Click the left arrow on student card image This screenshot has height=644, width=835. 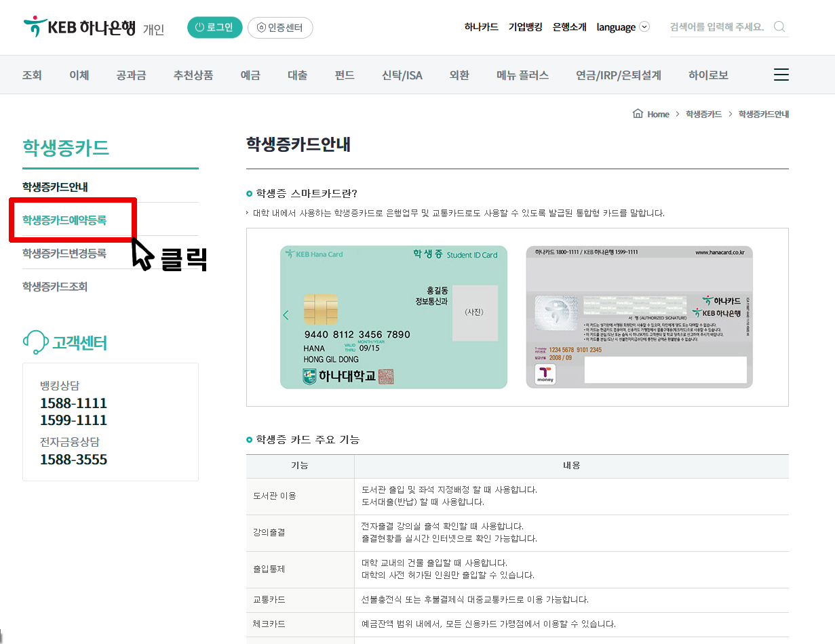286,315
